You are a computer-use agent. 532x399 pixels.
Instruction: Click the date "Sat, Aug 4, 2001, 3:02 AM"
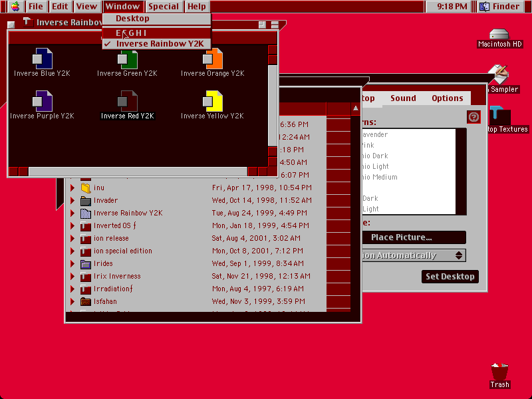pos(256,239)
